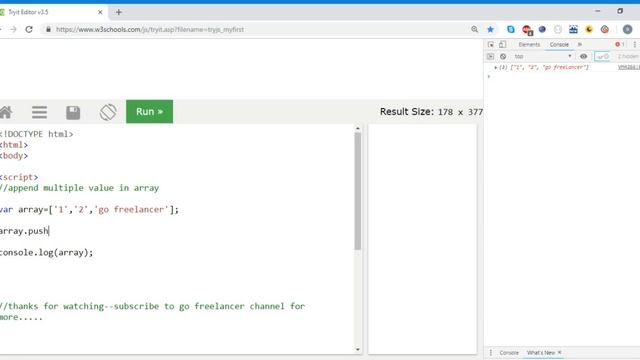Image resolution: width=640 pixels, height=360 pixels.
Task: Close the Tryit Editor browser tab
Action: (100, 12)
